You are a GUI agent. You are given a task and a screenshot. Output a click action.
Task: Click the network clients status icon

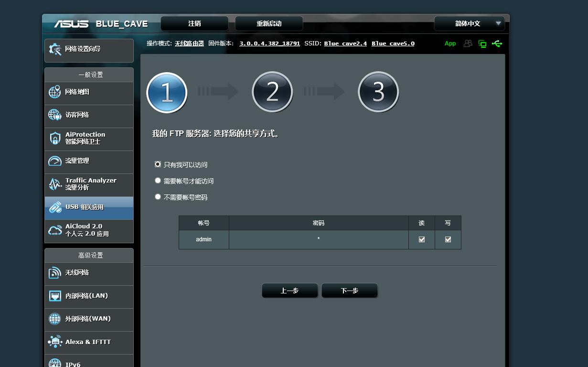(x=482, y=43)
